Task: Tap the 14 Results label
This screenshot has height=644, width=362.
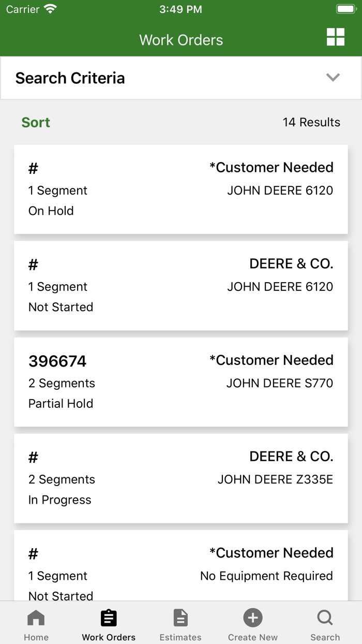Action: [311, 122]
